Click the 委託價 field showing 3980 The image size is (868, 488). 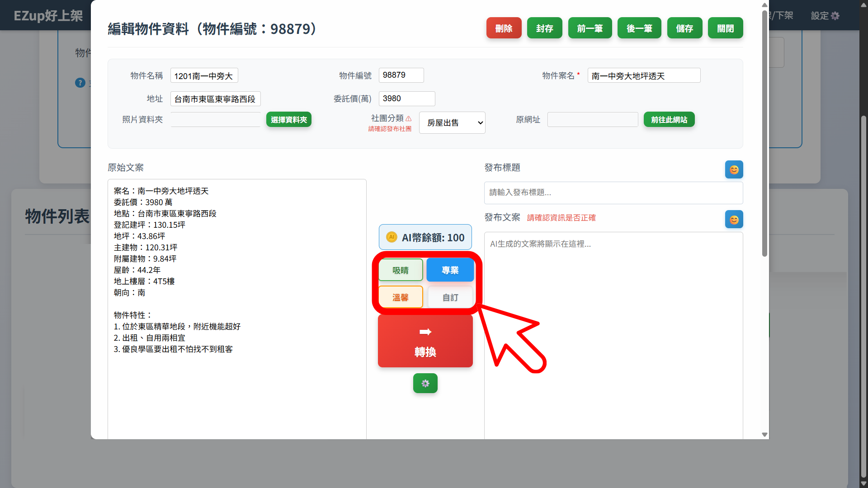(406, 99)
